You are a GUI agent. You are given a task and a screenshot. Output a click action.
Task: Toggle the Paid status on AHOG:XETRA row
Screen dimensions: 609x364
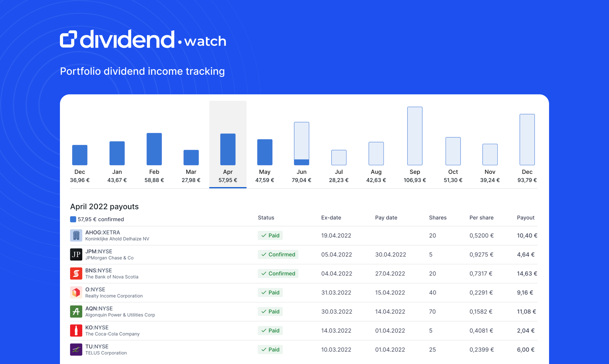270,235
